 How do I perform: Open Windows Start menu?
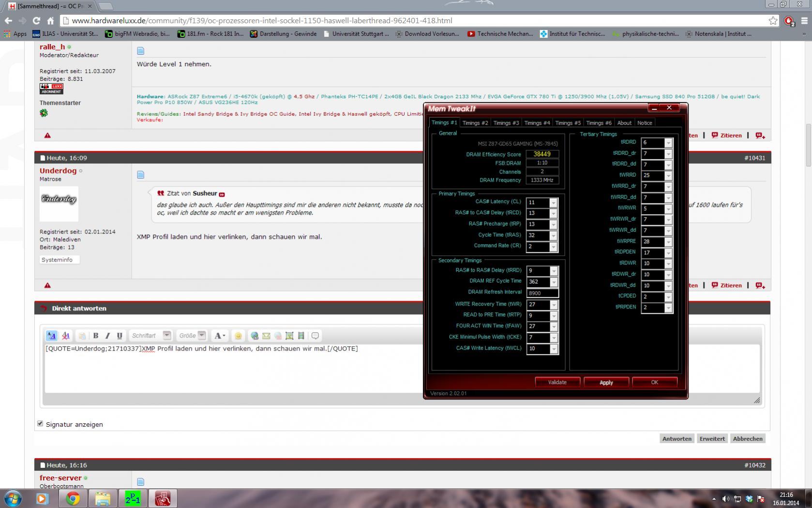[x=13, y=498]
